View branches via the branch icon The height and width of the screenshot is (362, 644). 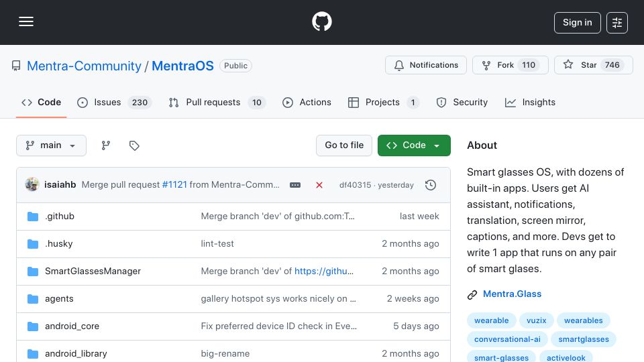[x=105, y=145]
